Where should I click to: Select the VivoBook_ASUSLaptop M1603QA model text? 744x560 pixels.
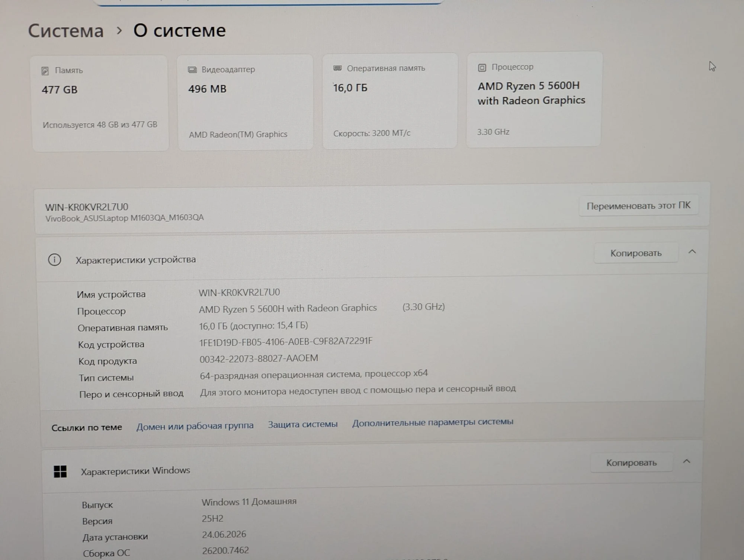[125, 218]
